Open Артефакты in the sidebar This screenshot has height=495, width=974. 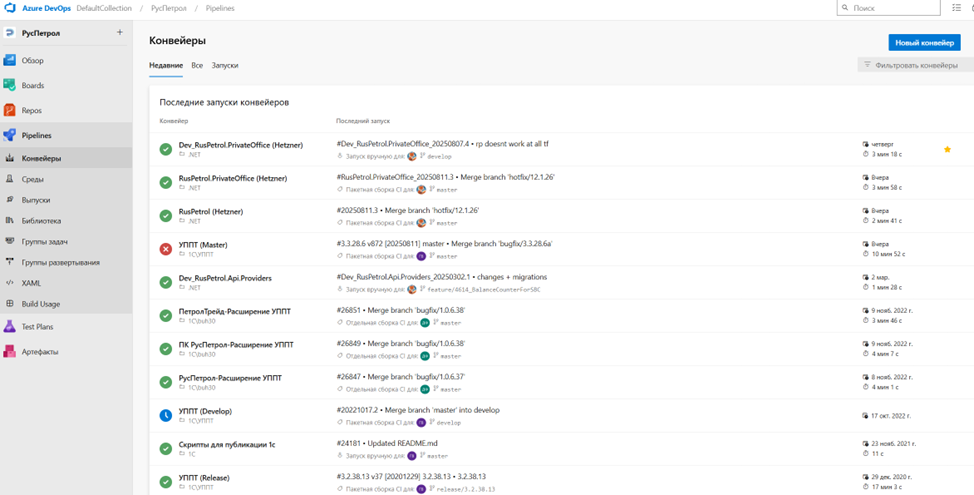(39, 351)
